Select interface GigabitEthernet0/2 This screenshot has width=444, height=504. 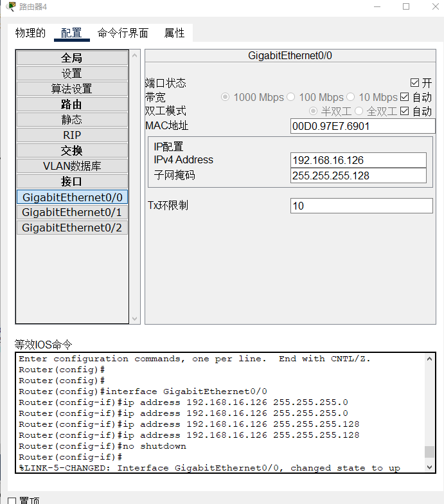tap(72, 228)
